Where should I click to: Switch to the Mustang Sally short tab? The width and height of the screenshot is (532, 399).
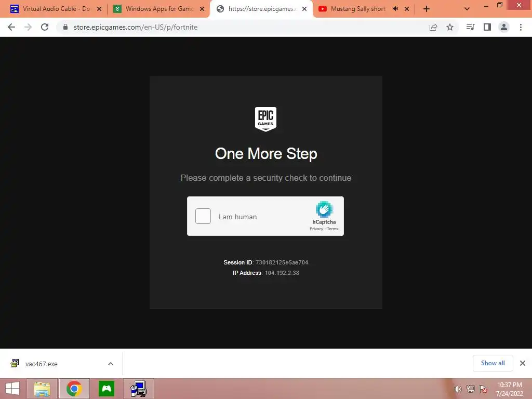[358, 9]
